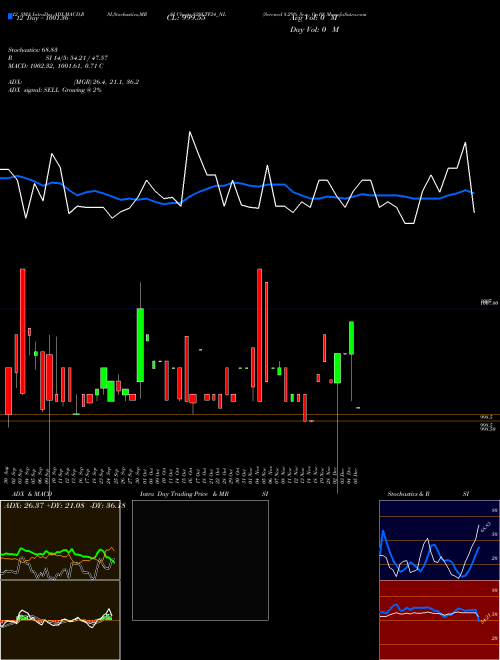Screen dimensions: 500x660
Task: Open the blue Stochastics mini chart
Action: click(439, 540)
